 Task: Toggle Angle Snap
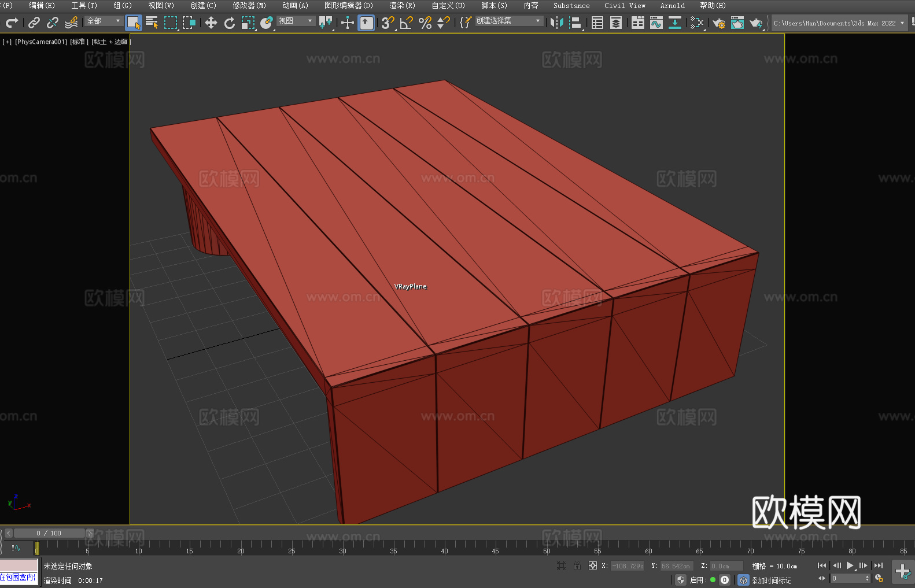coord(407,23)
